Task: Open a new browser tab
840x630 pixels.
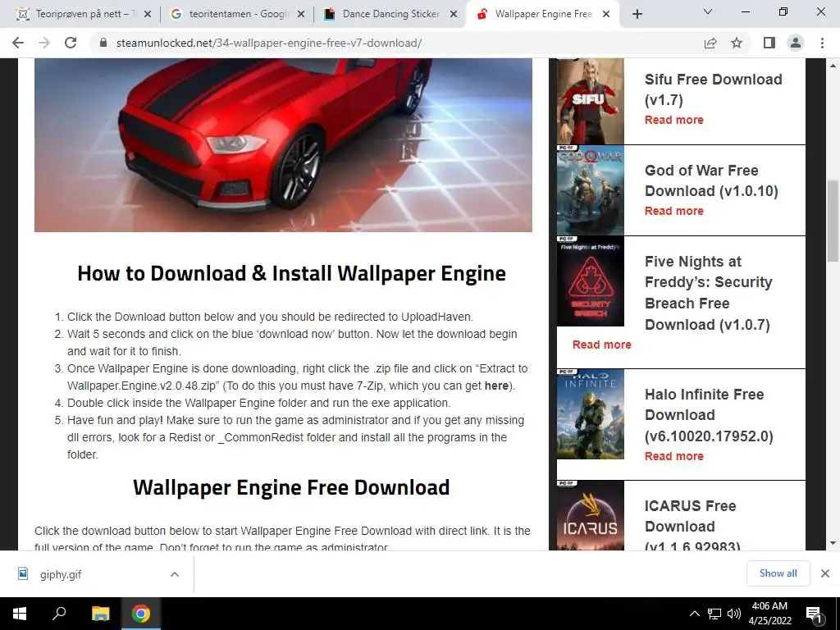Action: (637, 14)
